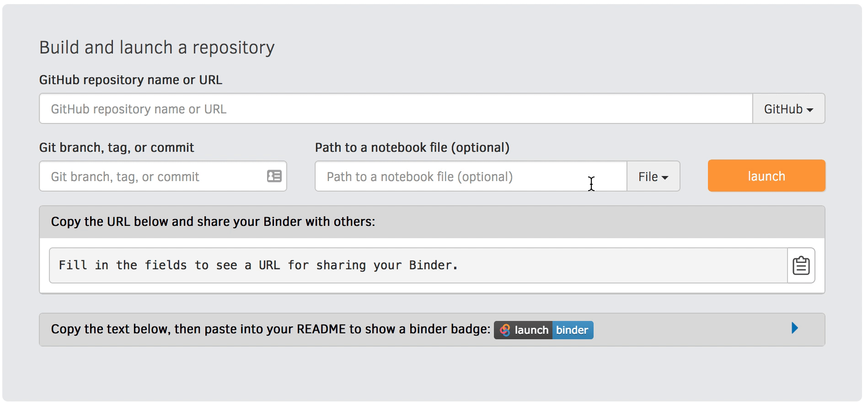The width and height of the screenshot is (868, 406).
Task: Open the GitHub provider dropdown
Action: 788,109
